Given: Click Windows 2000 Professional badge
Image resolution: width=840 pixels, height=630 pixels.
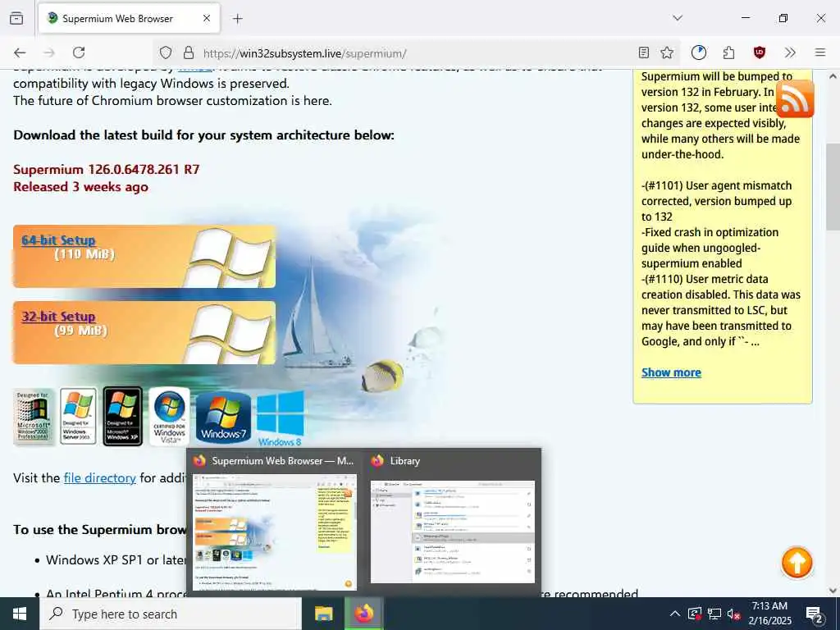Looking at the screenshot, I should [x=34, y=417].
